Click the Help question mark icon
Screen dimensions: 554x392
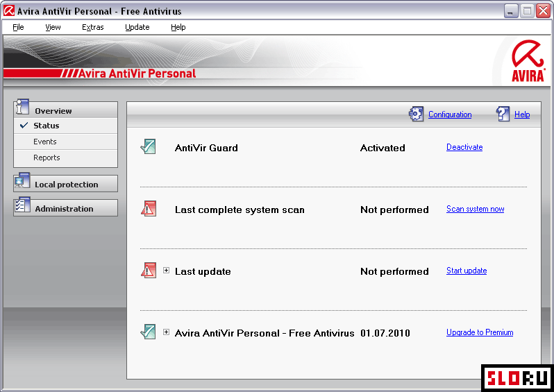click(x=503, y=114)
